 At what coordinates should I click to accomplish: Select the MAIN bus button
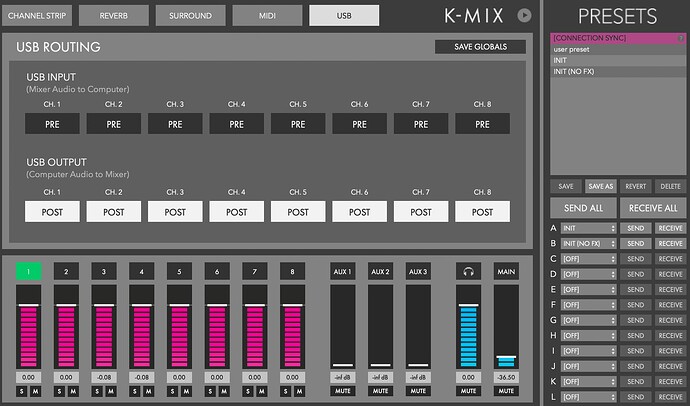(506, 271)
